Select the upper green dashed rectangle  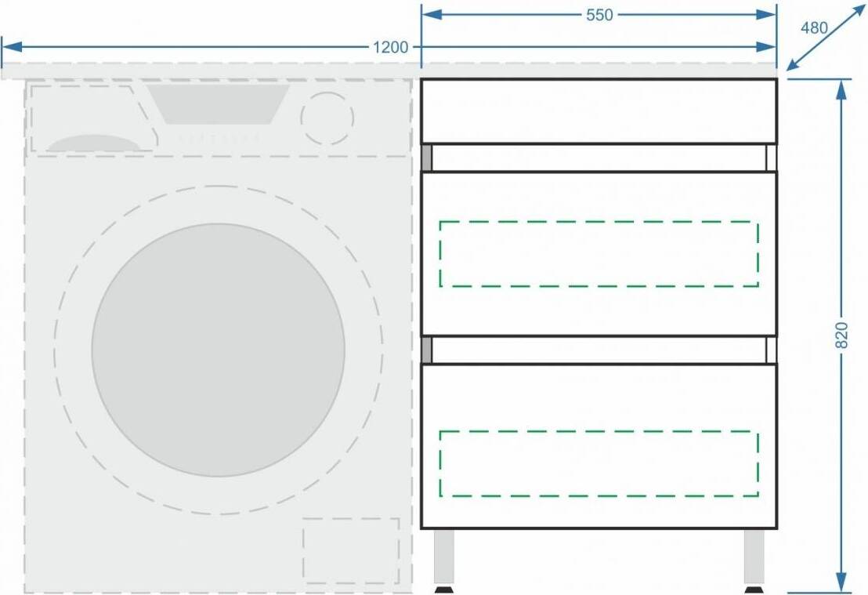[599, 253]
